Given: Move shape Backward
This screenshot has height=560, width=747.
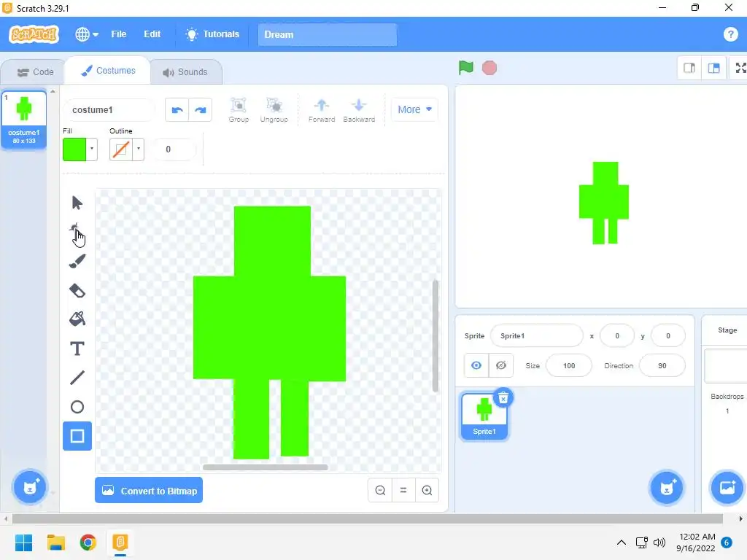Looking at the screenshot, I should coord(359,110).
